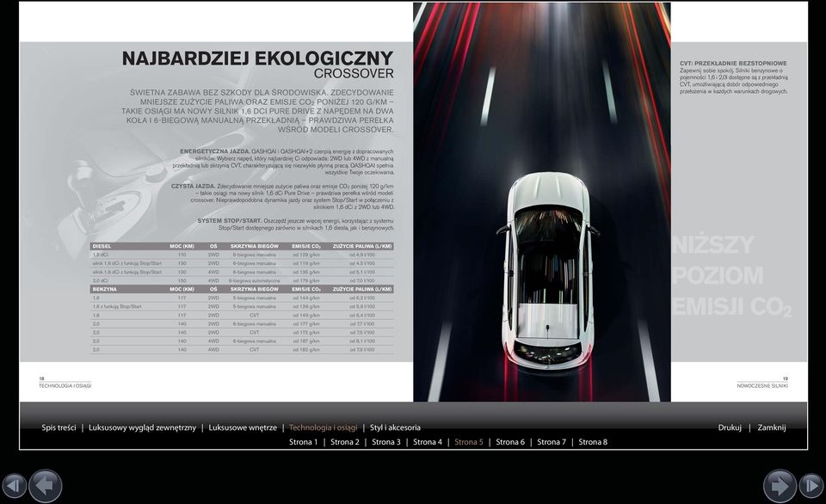Click the ENERGETYCZNA JAZDA. paragraph heading
This screenshot has height=504, width=826.
pos(214,151)
